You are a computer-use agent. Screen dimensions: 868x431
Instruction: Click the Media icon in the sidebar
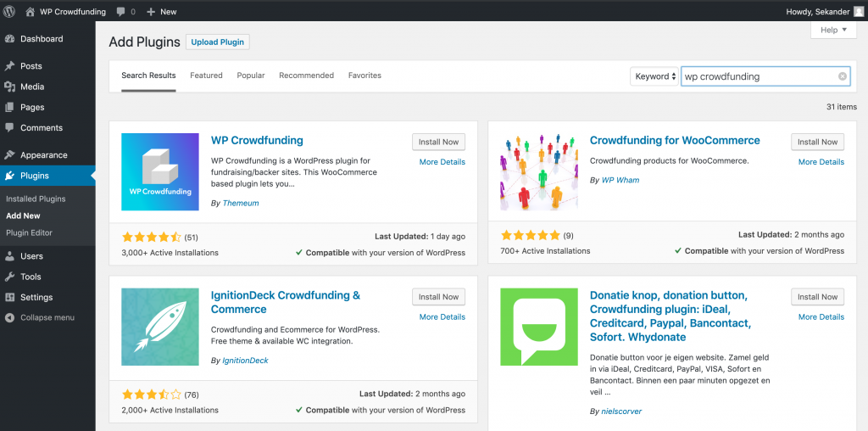point(9,87)
